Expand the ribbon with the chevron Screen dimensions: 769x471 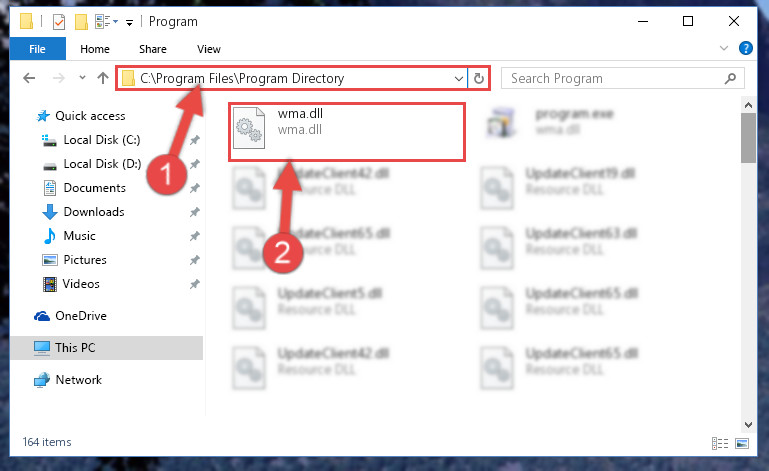tap(723, 48)
